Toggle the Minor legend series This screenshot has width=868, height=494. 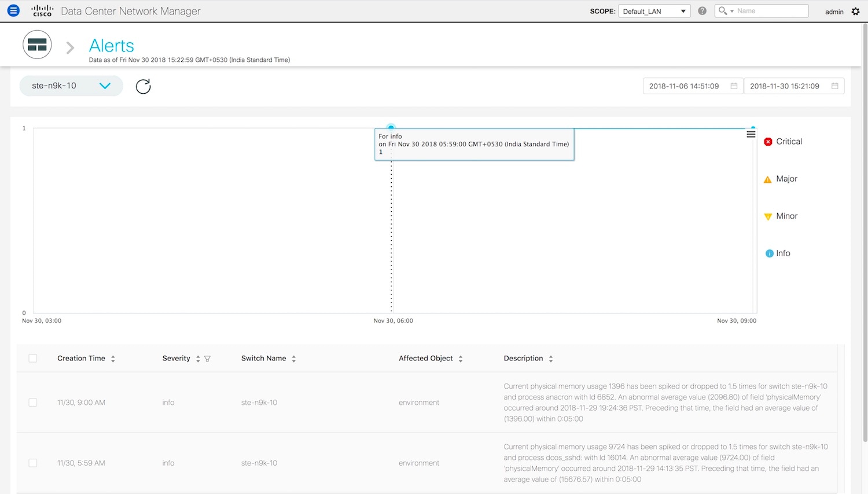point(780,216)
